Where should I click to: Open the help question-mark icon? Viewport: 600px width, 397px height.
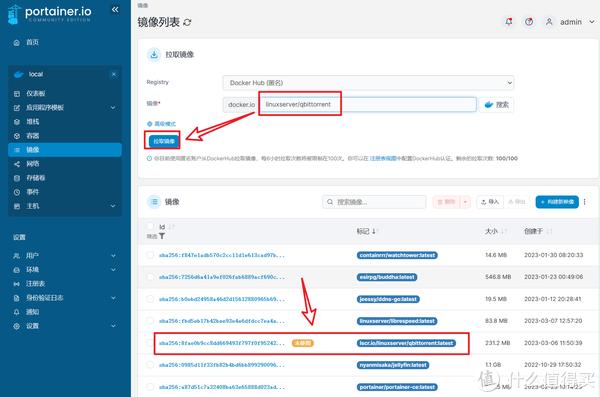click(529, 22)
